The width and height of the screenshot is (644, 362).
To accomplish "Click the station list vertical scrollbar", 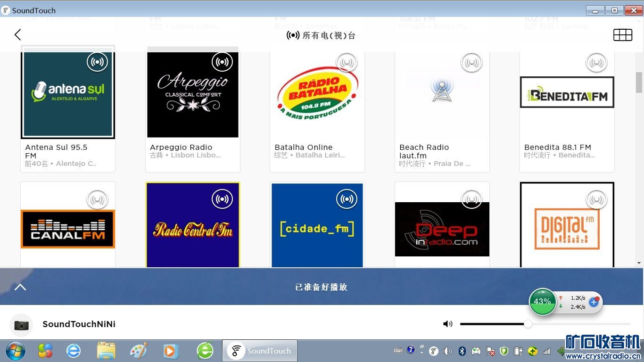I will (639, 82).
